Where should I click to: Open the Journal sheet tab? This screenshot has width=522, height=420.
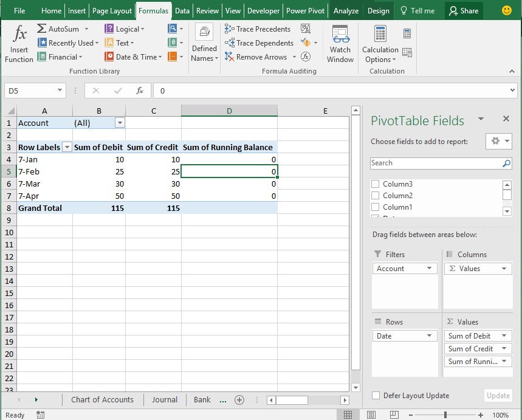click(x=165, y=399)
